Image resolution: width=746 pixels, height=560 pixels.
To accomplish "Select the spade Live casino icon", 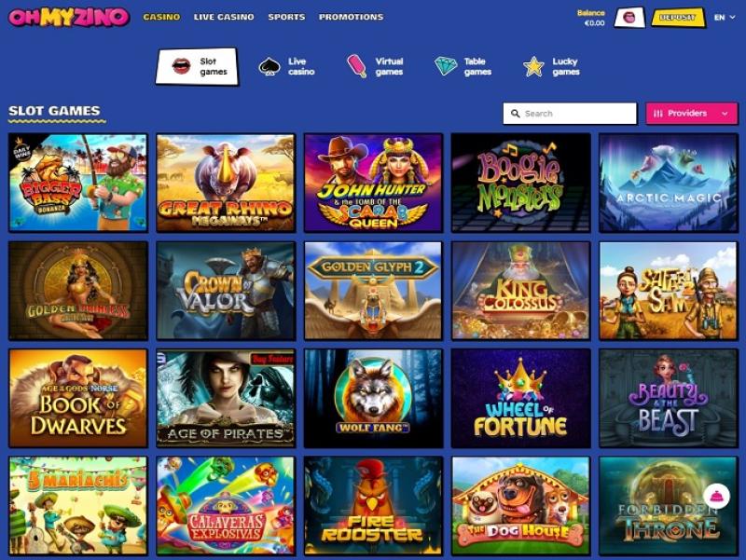I will click(269, 66).
